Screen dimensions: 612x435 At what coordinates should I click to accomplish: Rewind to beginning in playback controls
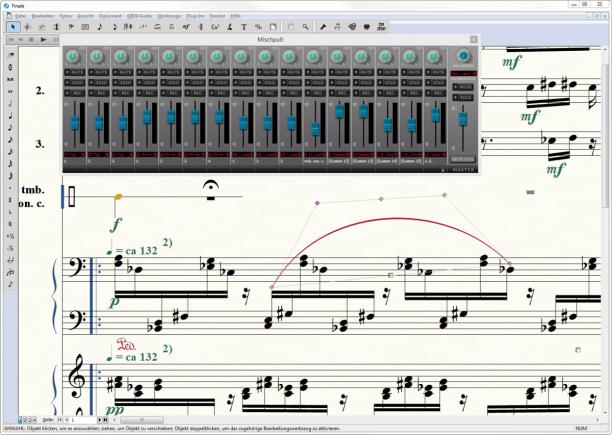(11, 39)
